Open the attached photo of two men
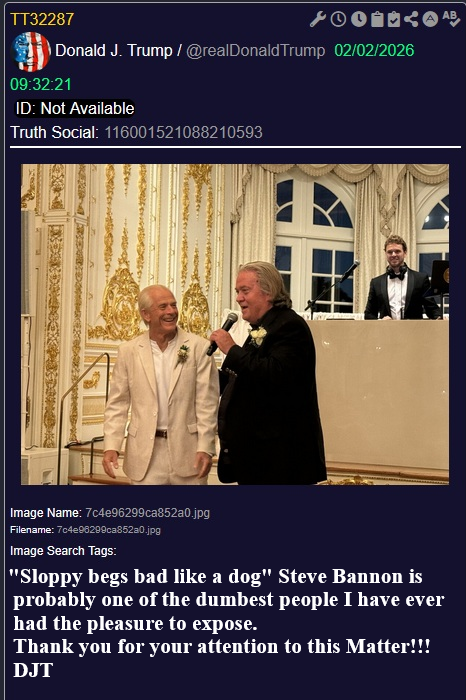Viewport: 466px width, 700px height. click(235, 325)
